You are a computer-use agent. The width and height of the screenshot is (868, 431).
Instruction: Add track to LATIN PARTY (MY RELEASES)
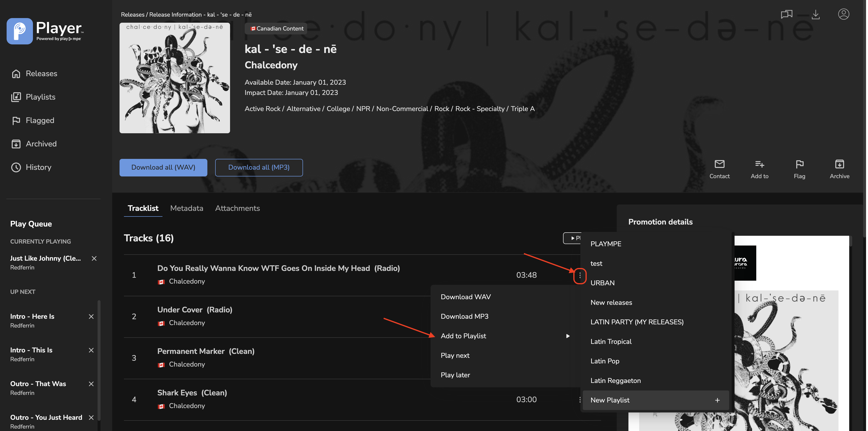pos(656,322)
